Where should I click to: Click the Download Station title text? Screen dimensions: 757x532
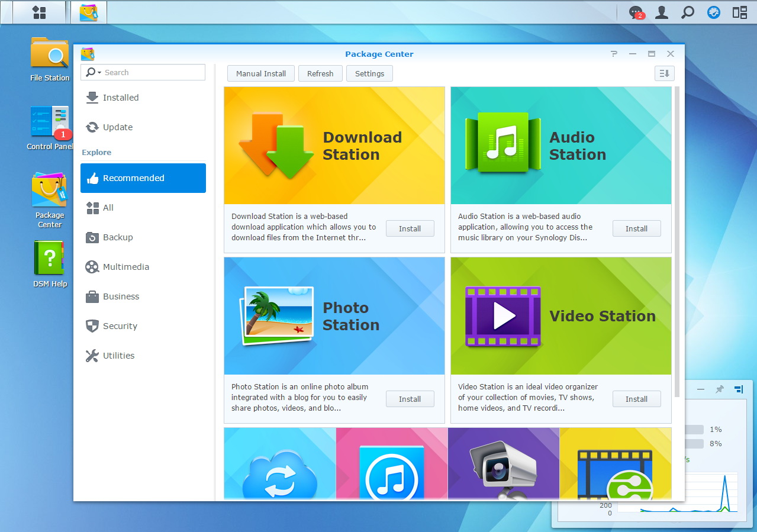(x=362, y=146)
